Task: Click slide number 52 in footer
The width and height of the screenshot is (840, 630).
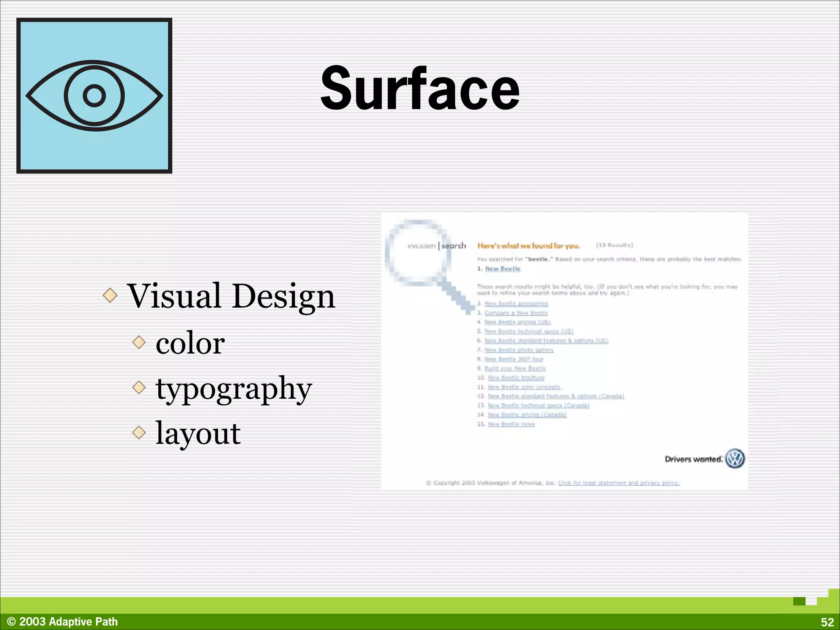Action: coord(827,622)
